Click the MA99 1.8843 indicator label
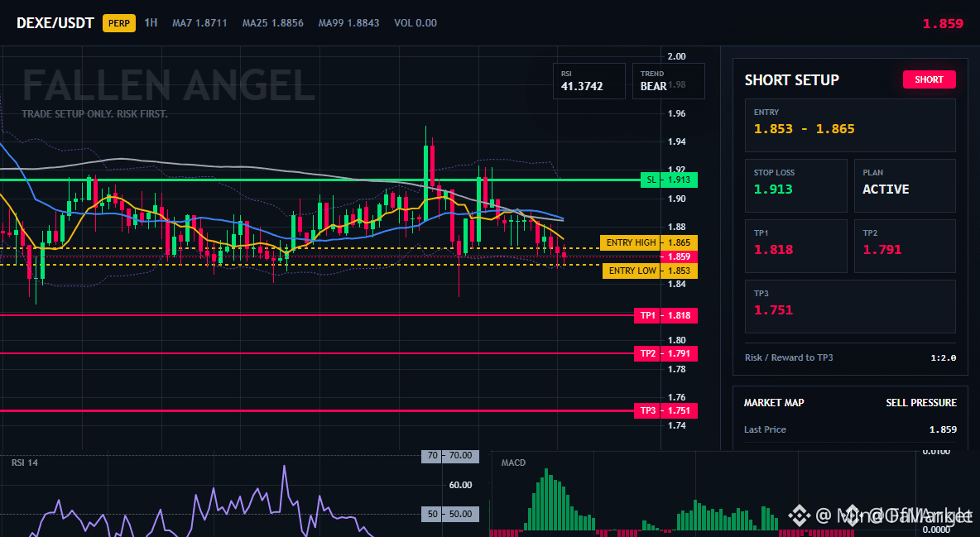The image size is (980, 537). pos(348,23)
